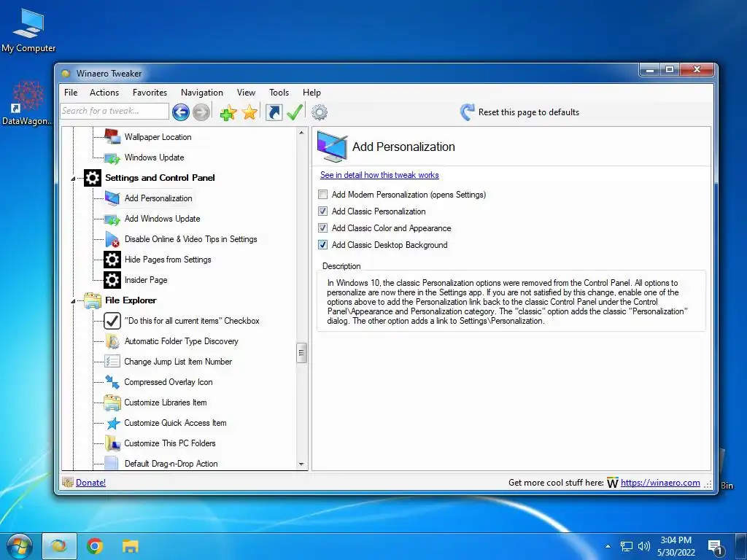Image resolution: width=747 pixels, height=560 pixels.
Task: Click the volume speaker tray icon
Action: point(644,546)
